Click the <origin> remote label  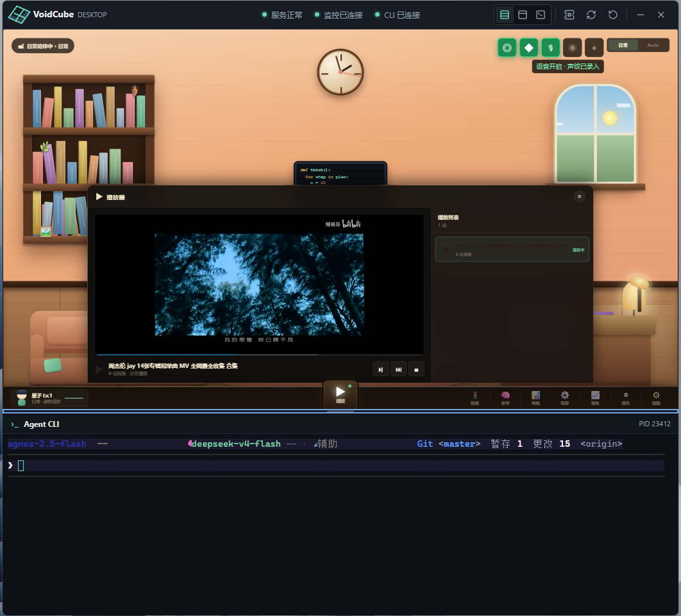601,444
